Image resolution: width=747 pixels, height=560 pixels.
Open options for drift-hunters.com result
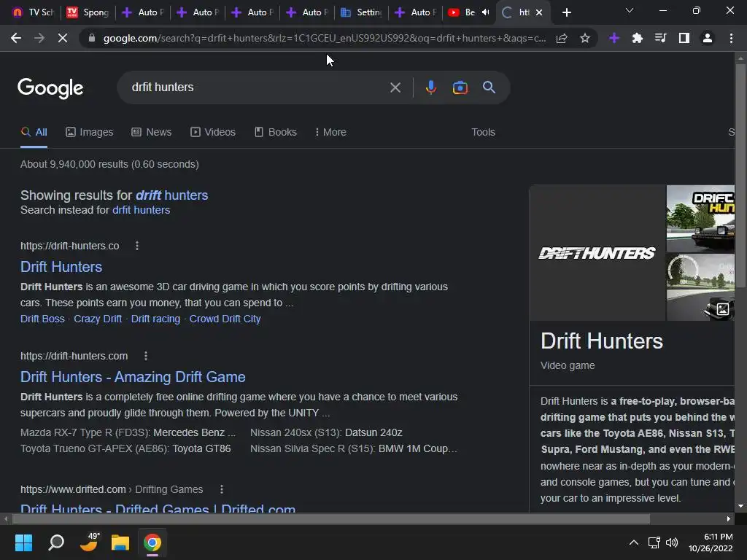(146, 356)
